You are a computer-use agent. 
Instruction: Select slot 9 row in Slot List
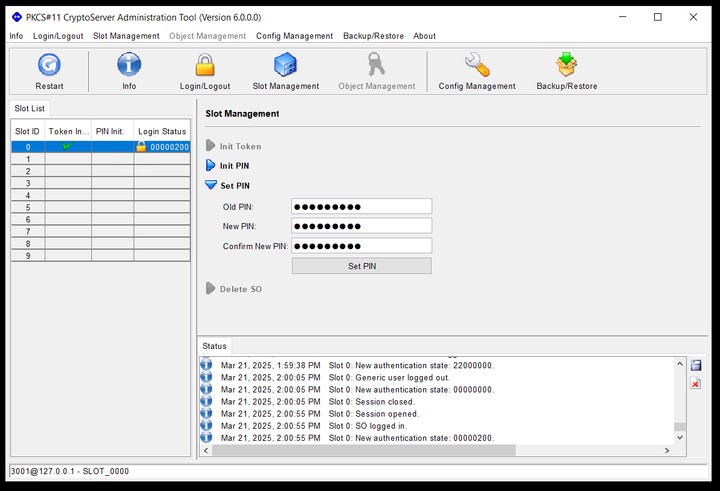101,255
